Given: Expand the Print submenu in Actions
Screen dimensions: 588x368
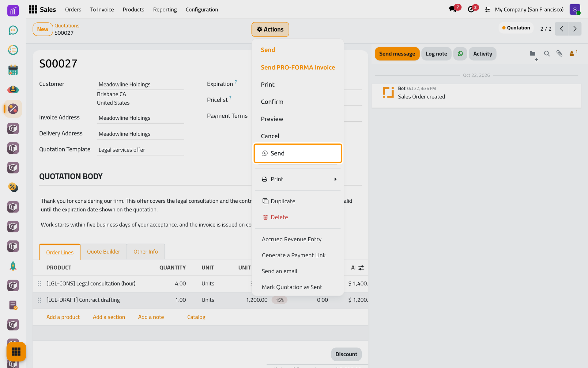Looking at the screenshot, I should click(298, 179).
